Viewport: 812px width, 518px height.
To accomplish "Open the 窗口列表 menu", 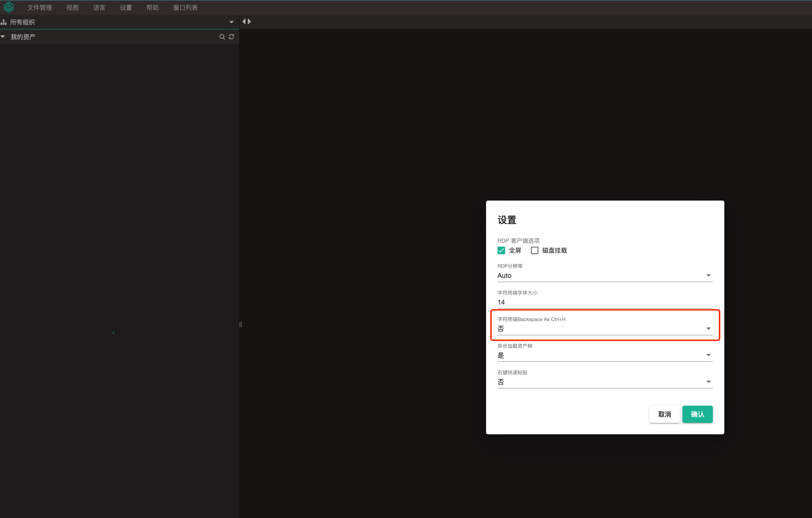I will (x=185, y=7).
